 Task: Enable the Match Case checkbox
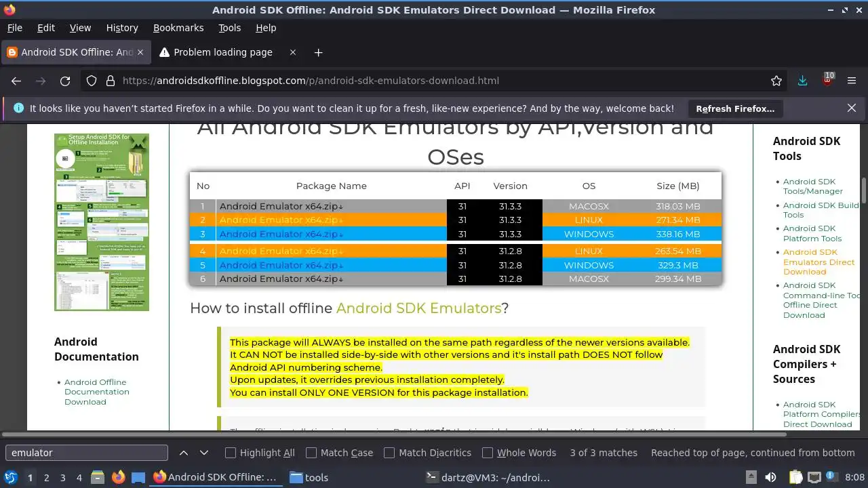311,453
